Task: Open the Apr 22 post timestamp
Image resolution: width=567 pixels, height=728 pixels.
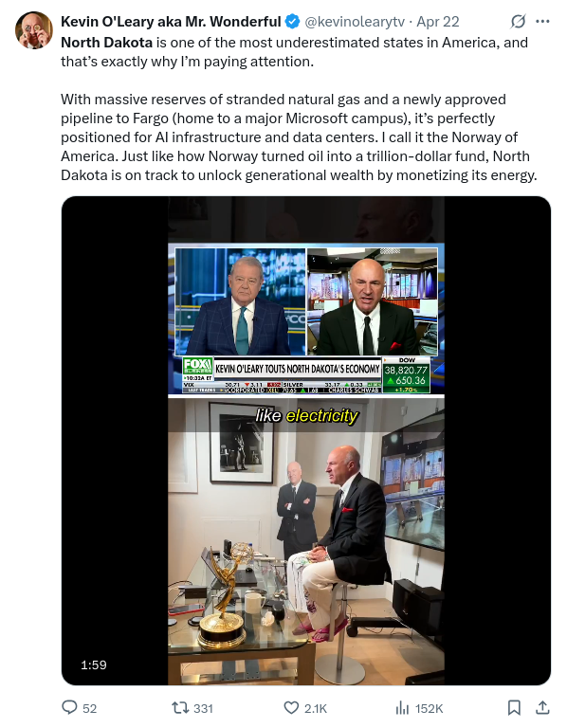Action: 437,22
